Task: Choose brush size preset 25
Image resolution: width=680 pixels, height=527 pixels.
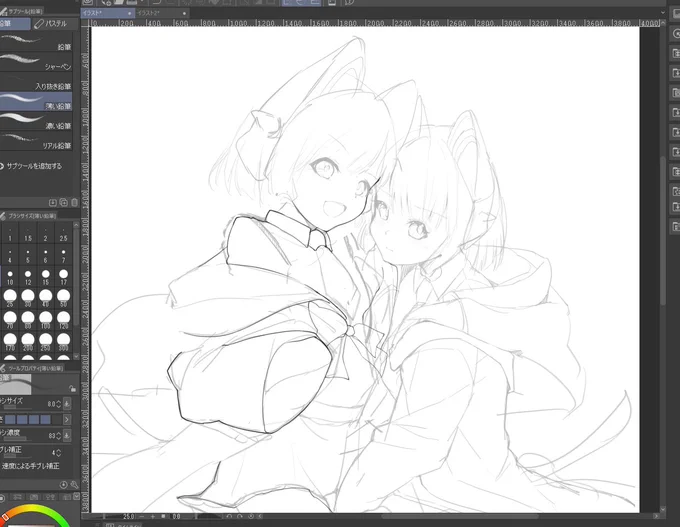Action: tap(10, 298)
